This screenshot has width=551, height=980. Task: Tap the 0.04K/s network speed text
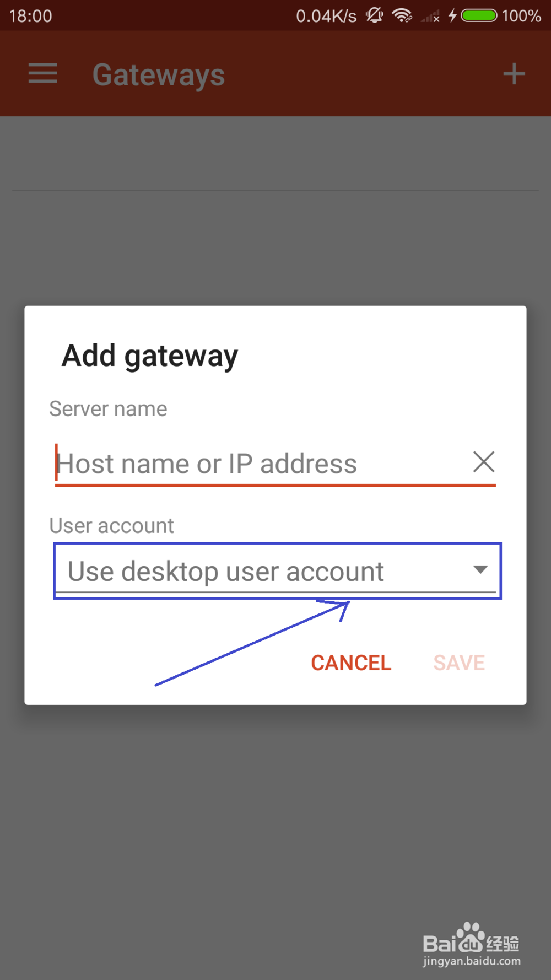tap(326, 16)
